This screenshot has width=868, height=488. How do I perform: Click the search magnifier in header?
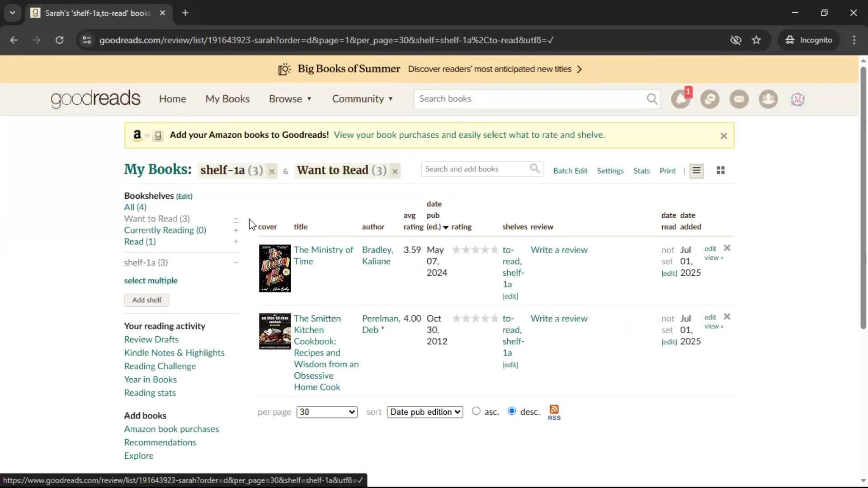coord(652,99)
